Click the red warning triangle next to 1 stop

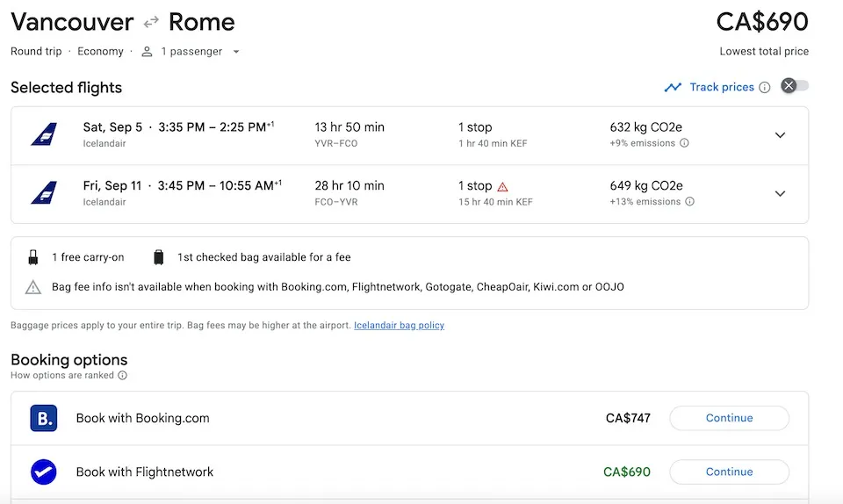point(502,187)
